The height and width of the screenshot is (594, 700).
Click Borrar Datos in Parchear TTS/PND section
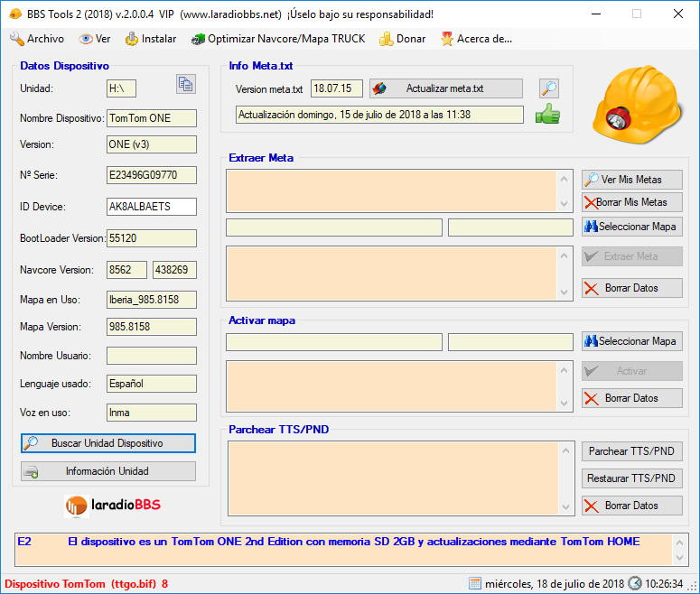(x=631, y=506)
